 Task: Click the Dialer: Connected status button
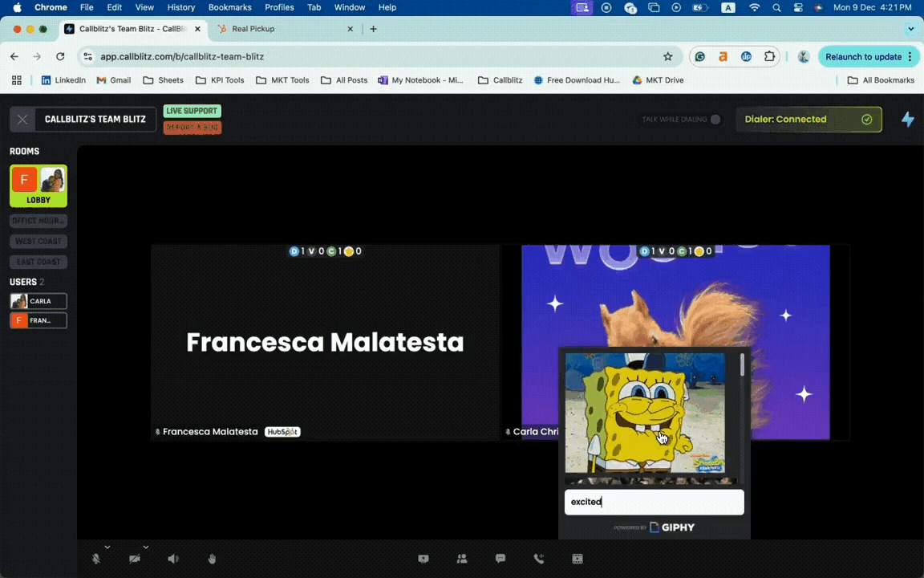(808, 119)
